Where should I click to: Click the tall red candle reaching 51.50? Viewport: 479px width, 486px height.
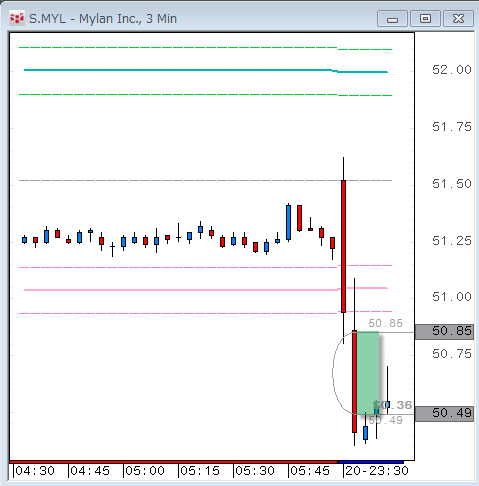[343, 246]
